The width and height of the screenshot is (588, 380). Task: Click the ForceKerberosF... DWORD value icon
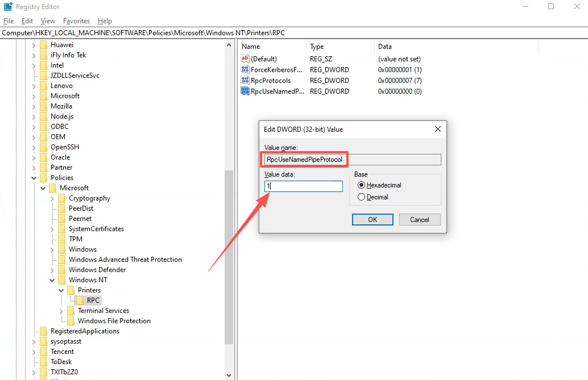(x=245, y=69)
